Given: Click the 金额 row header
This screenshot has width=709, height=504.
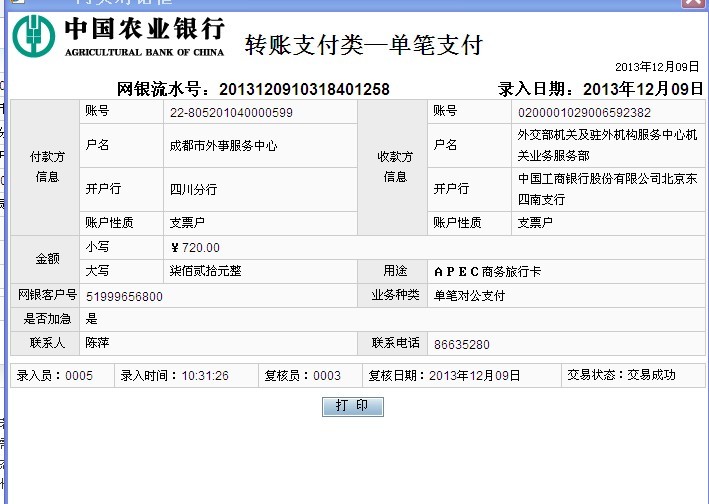Looking at the screenshot, I should coord(47,259).
